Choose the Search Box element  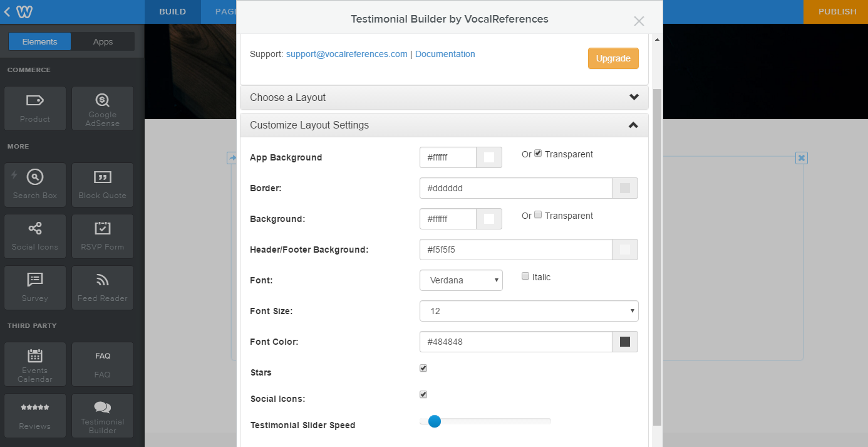tap(35, 185)
